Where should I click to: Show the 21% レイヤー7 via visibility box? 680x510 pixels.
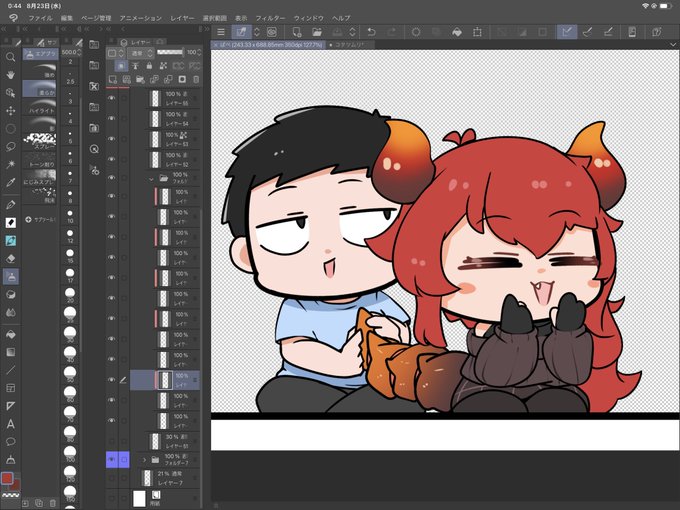point(112,478)
